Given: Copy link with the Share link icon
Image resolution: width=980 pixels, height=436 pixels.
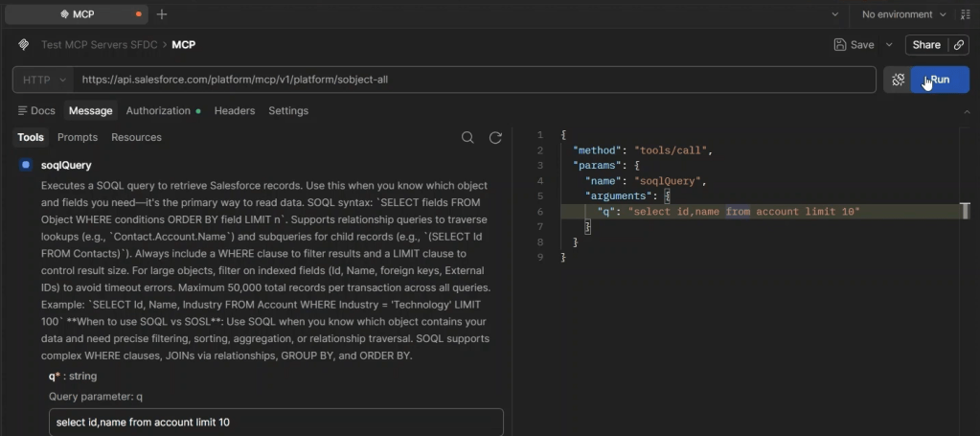Looking at the screenshot, I should [x=959, y=45].
